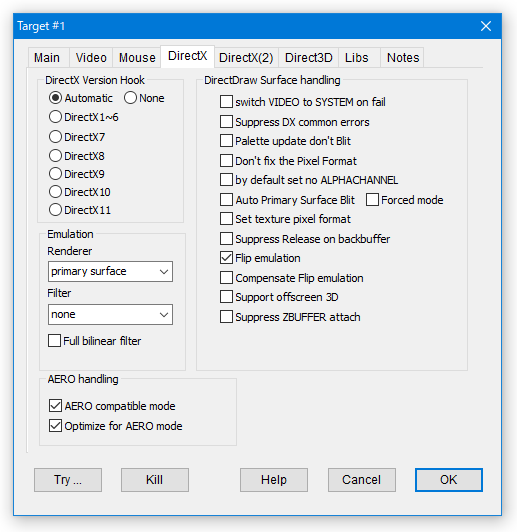The height and width of the screenshot is (532, 517).
Task: Open the Filter dropdown set to none
Action: tap(110, 315)
